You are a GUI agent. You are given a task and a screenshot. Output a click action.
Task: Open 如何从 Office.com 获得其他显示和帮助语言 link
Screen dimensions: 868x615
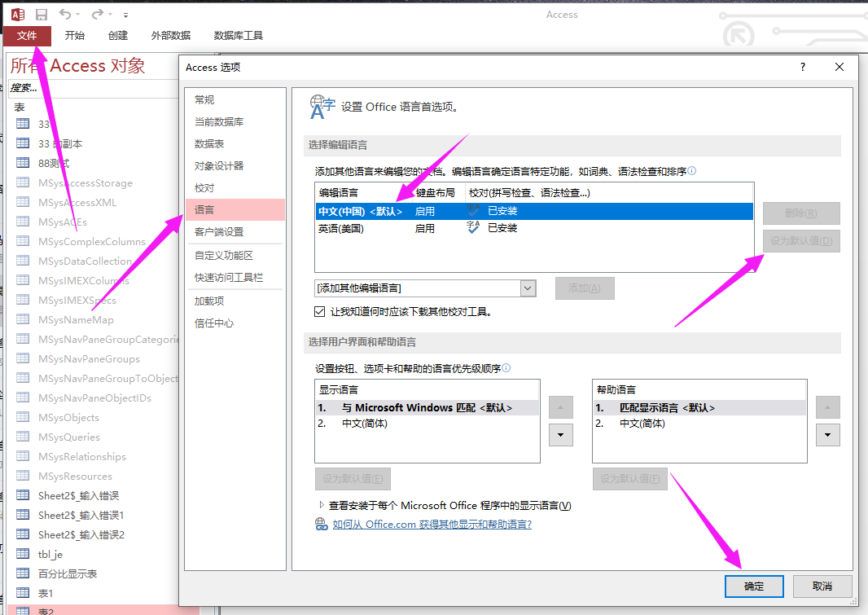pyautogui.click(x=432, y=525)
